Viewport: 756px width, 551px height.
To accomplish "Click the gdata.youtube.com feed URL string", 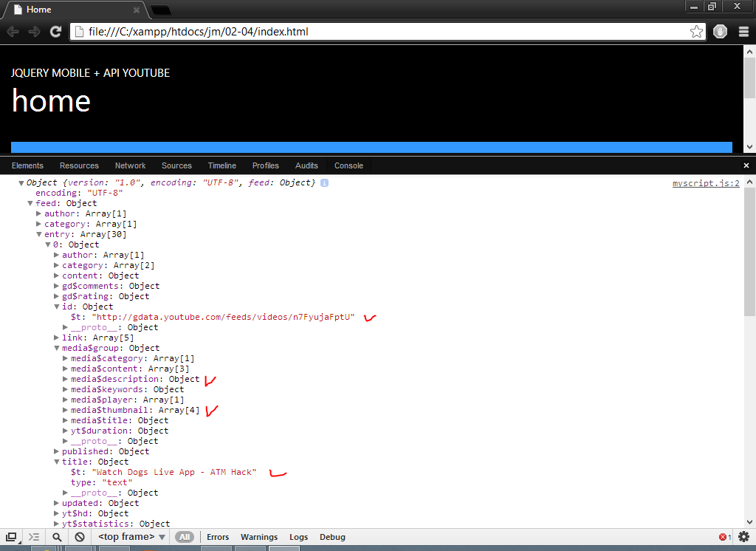I will [x=223, y=318].
